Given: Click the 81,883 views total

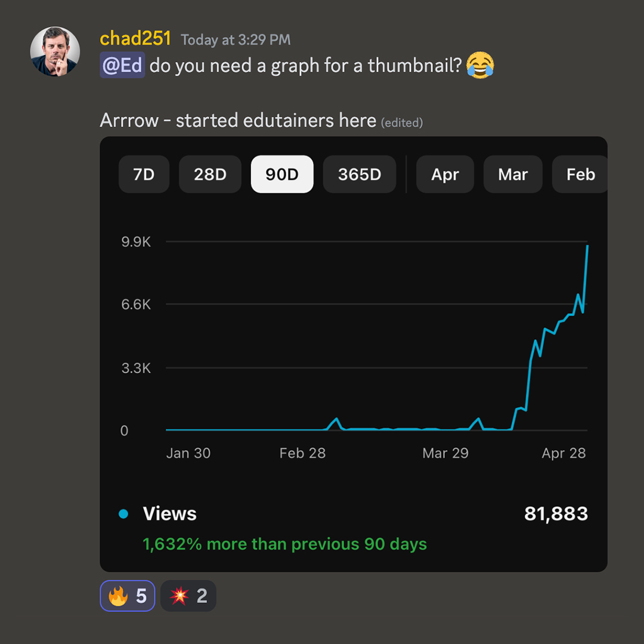Looking at the screenshot, I should [556, 514].
